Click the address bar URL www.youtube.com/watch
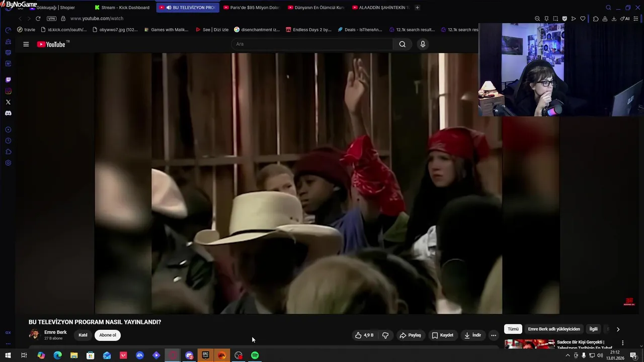 pyautogui.click(x=97, y=19)
